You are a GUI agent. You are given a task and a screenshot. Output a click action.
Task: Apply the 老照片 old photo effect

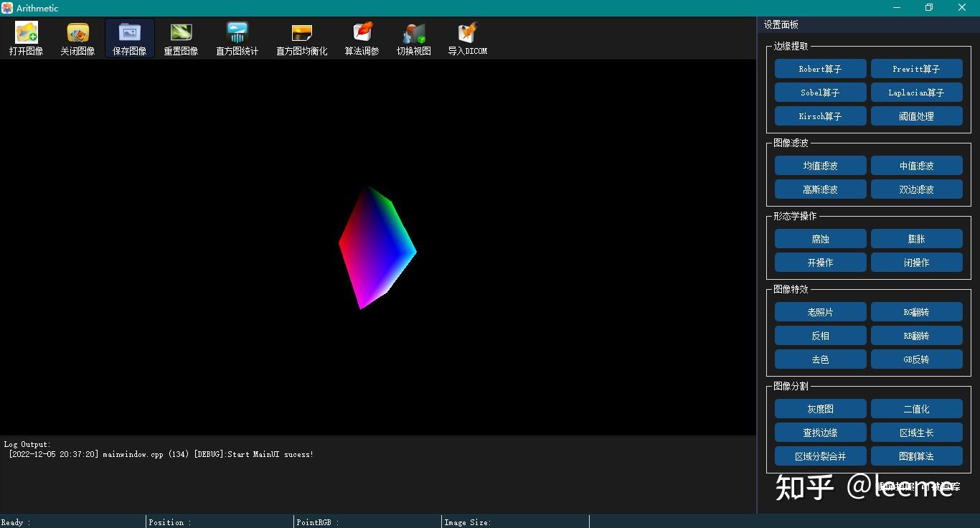[820, 311]
